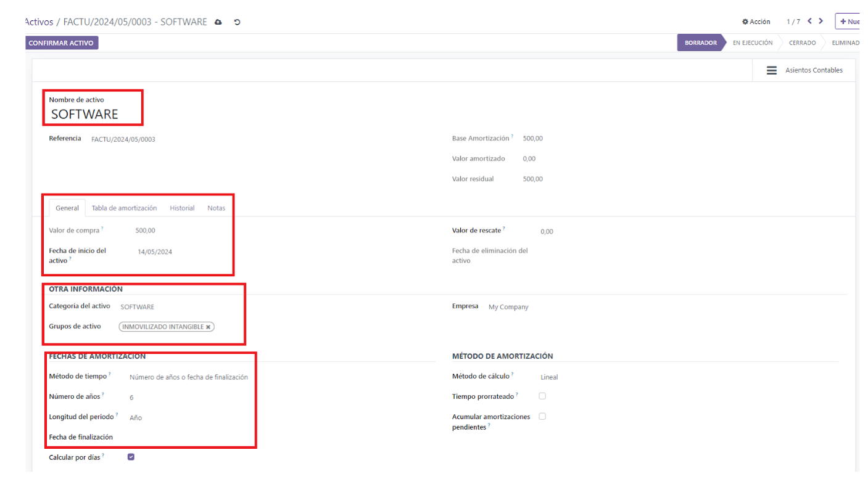Screen dimensions: 868x487
Task: Click the Número de años value 6
Action: click(131, 398)
